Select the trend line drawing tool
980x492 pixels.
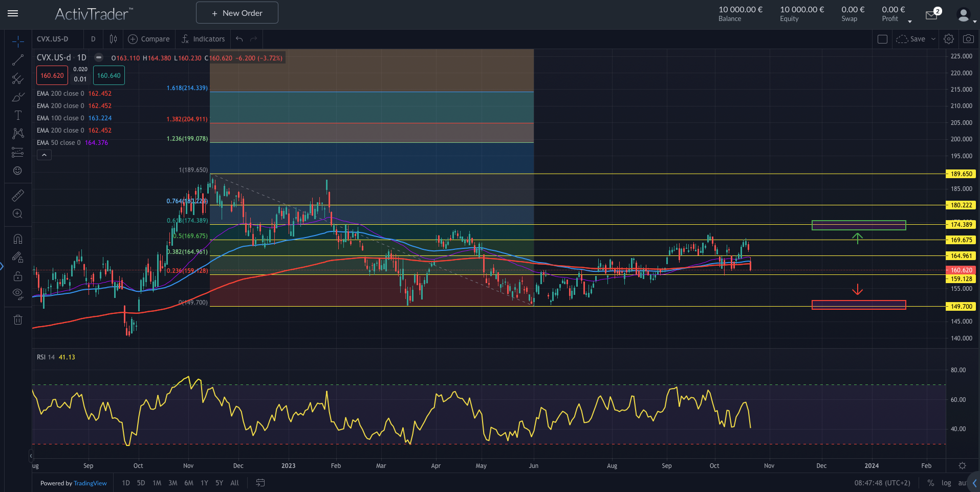[18, 60]
